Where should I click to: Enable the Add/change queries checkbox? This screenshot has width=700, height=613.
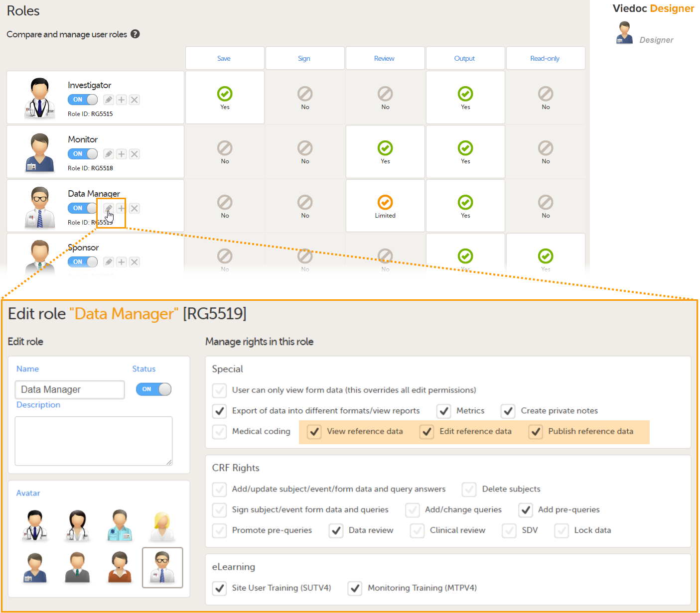tap(413, 510)
